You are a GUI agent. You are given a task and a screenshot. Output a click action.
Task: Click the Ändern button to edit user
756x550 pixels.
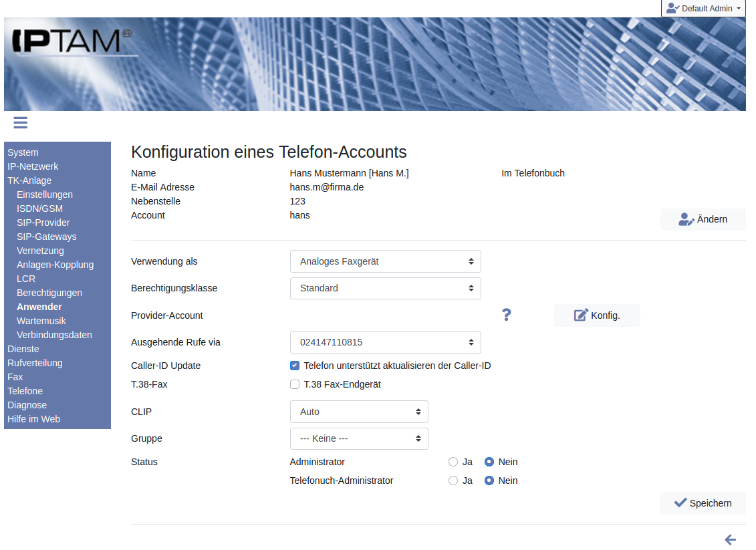tap(703, 219)
